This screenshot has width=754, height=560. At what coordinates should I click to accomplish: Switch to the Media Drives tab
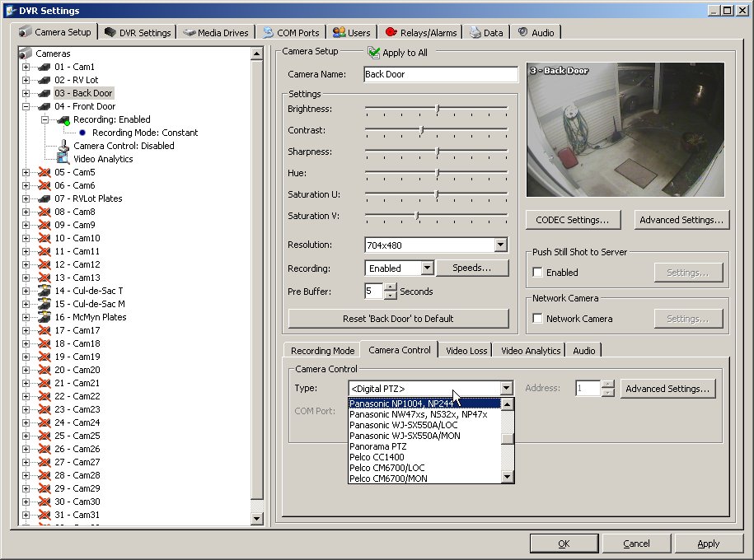(216, 33)
